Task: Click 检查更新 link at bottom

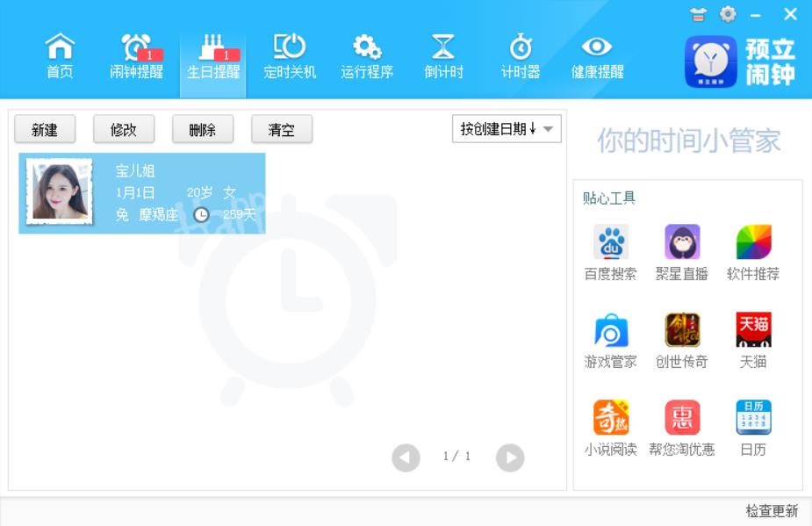Action: point(772,511)
